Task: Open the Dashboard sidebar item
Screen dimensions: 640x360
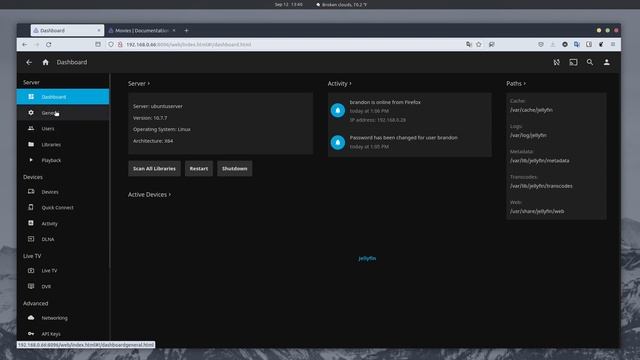Action: coord(63,97)
